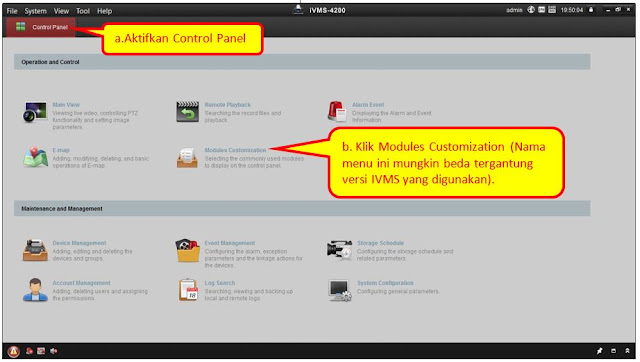Image resolution: width=640 pixels, height=362 pixels.
Task: Open the Modules Customization link
Action: tap(235, 150)
